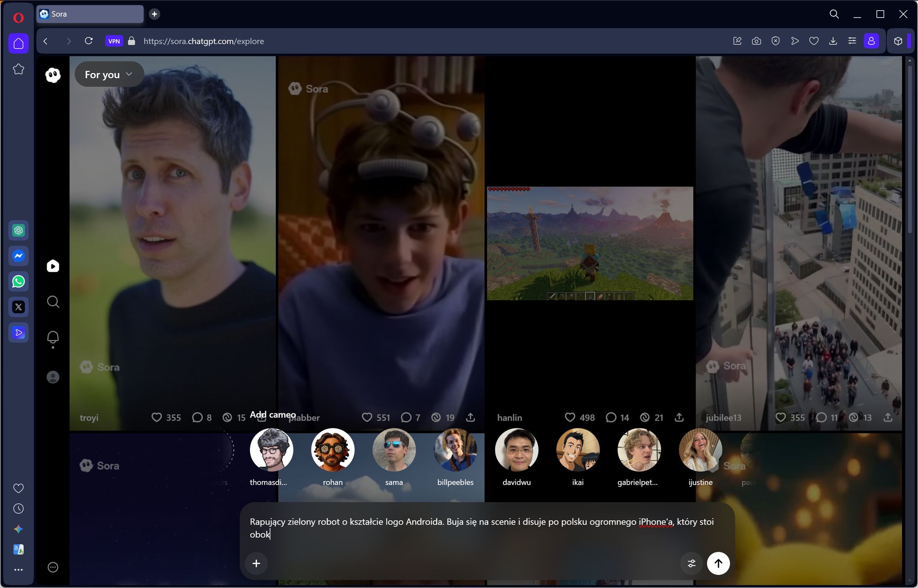Switch to the Sora browser tab
Viewport: 918px width, 588px height.
[90, 14]
